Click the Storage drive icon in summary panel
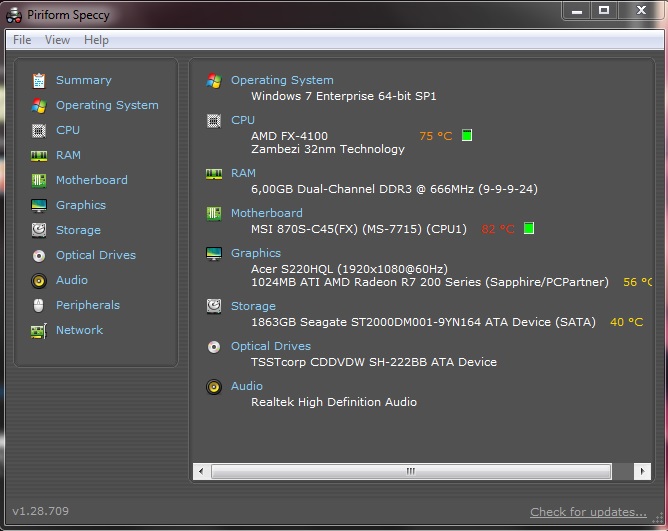Viewport: 668px width, 531px height. tap(214, 306)
